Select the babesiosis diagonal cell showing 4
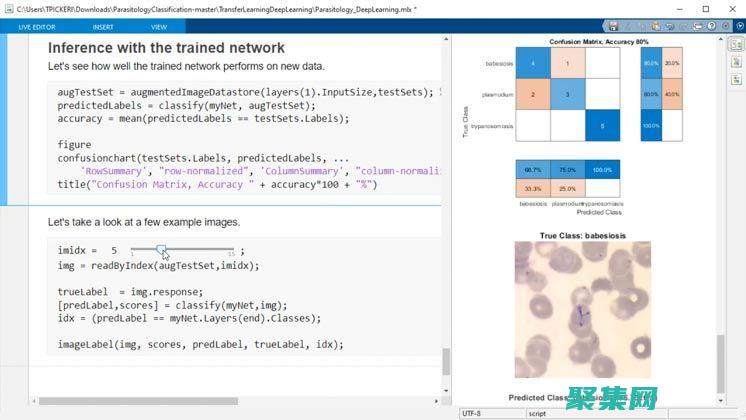Viewport: 746px width, 420px height. 533,63
